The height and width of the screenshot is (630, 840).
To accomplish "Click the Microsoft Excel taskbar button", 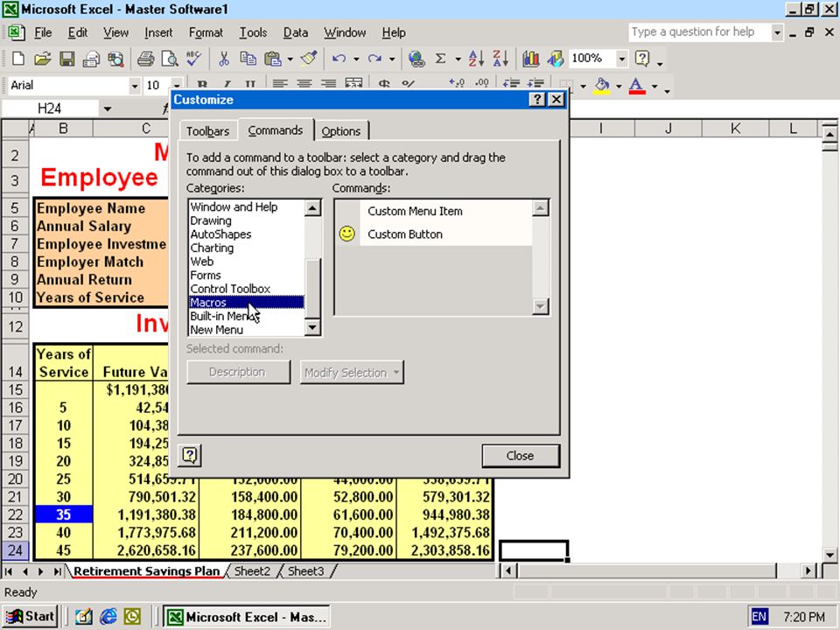I will point(247,617).
